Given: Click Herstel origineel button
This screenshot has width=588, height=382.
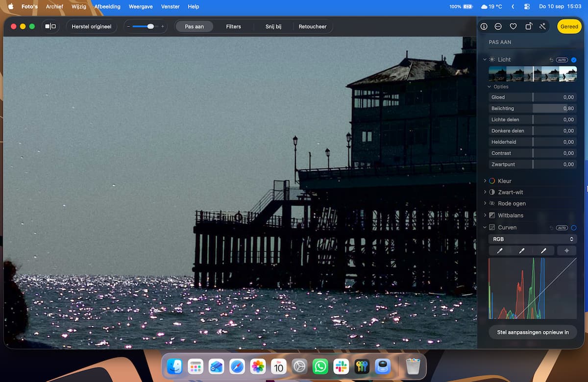Looking at the screenshot, I should 92,26.
